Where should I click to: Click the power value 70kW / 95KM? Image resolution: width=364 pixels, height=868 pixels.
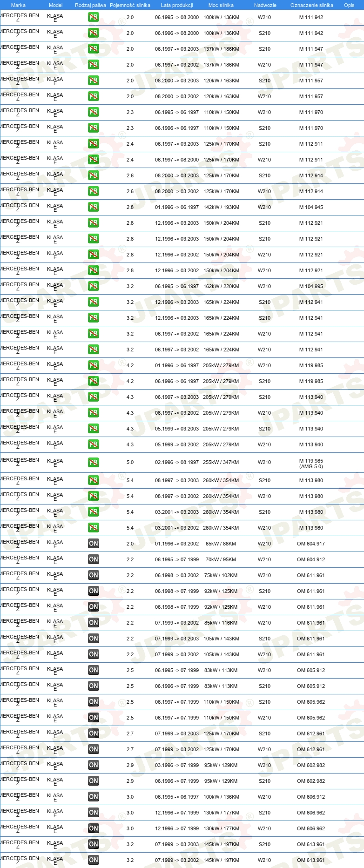pos(221,559)
